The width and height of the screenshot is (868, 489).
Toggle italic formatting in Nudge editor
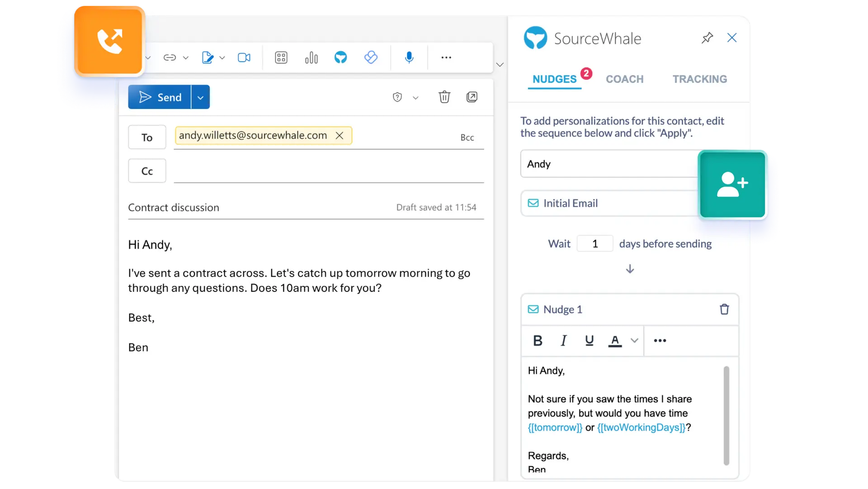563,340
